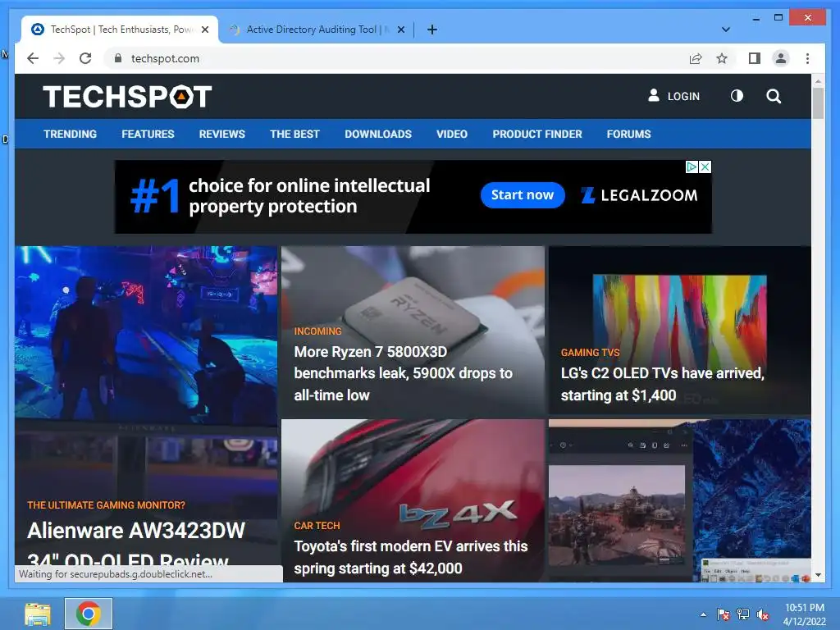Bookmark this page with the star

click(722, 58)
